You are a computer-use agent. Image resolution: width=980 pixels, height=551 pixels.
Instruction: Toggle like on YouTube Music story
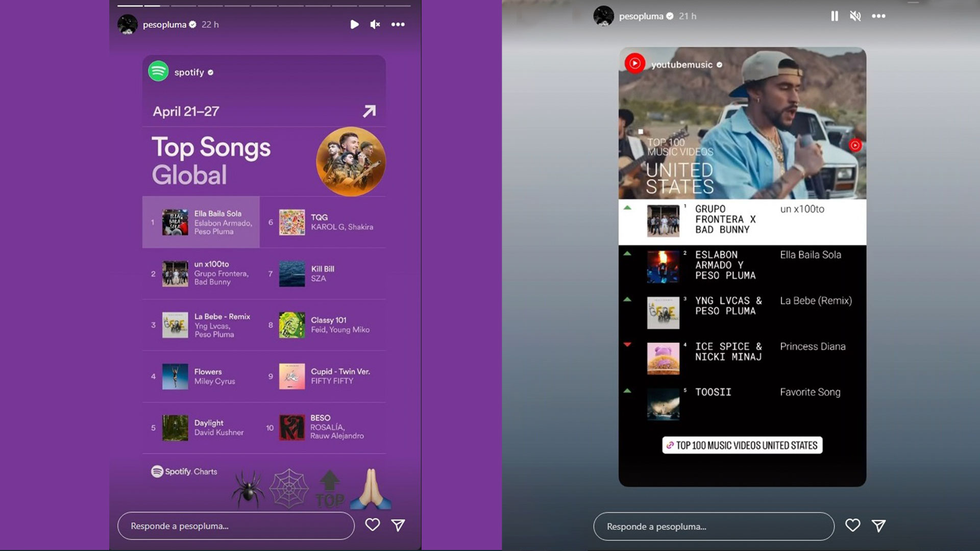[852, 526]
